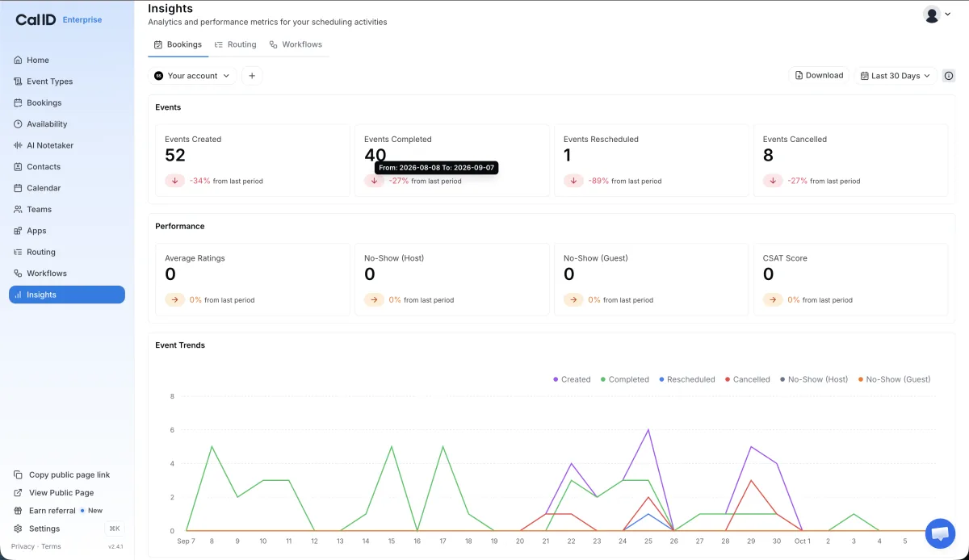Click the AI Notetaker waveform icon
Image resolution: width=969 pixels, height=560 pixels.
click(18, 145)
